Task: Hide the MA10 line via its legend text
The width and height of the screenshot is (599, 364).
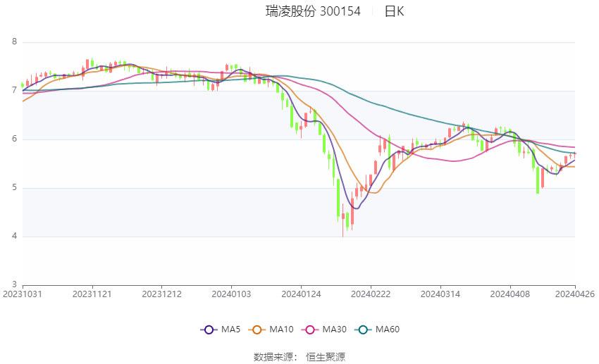Action: click(x=283, y=330)
